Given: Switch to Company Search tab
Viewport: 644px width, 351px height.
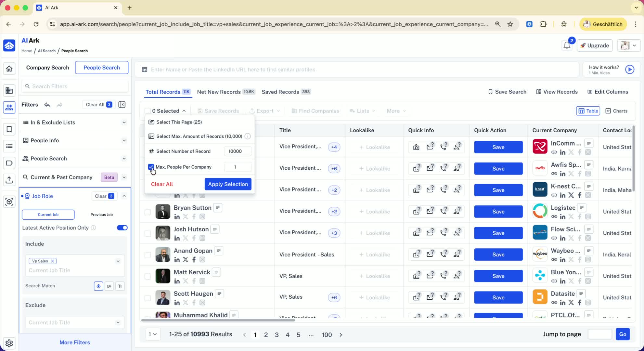Looking at the screenshot, I should [47, 68].
